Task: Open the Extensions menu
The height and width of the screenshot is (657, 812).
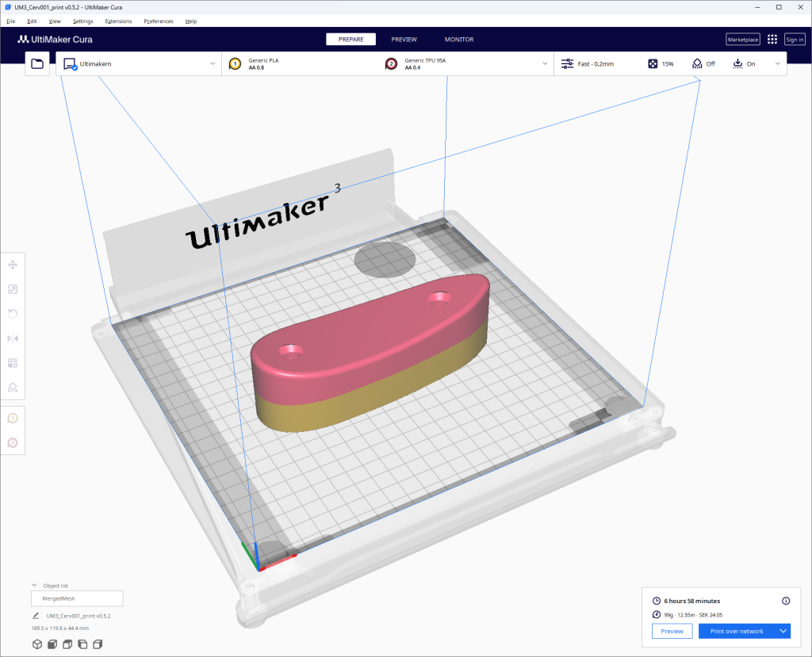Action: point(118,21)
